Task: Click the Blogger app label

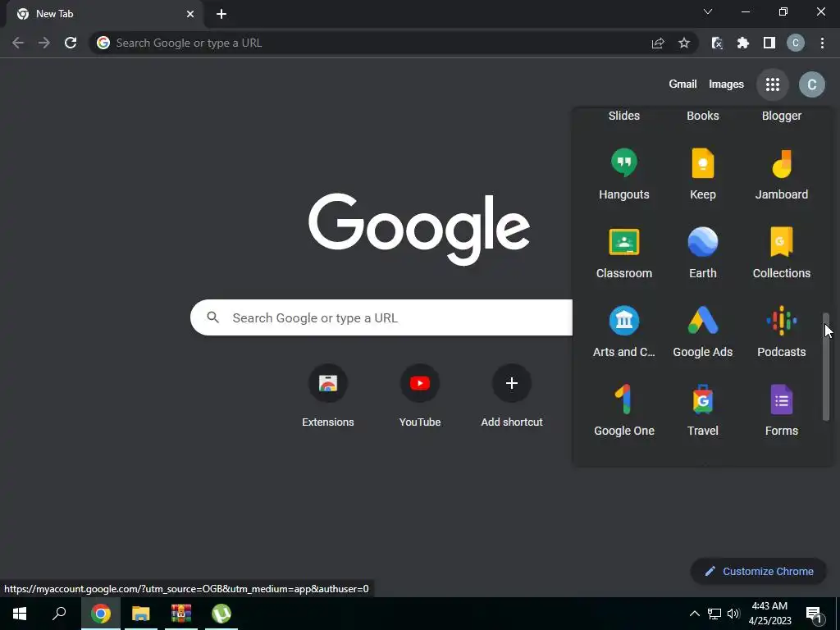Action: tap(782, 116)
